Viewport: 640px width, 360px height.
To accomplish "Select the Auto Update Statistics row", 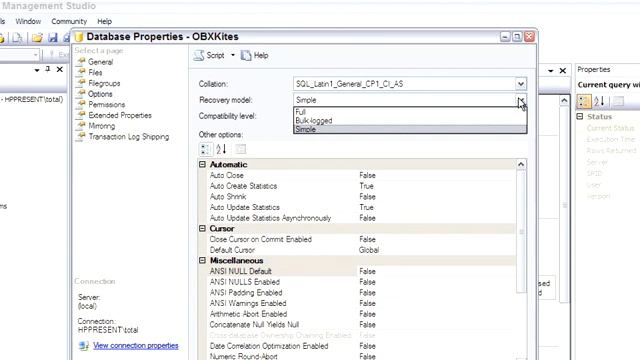I will pos(362,207).
